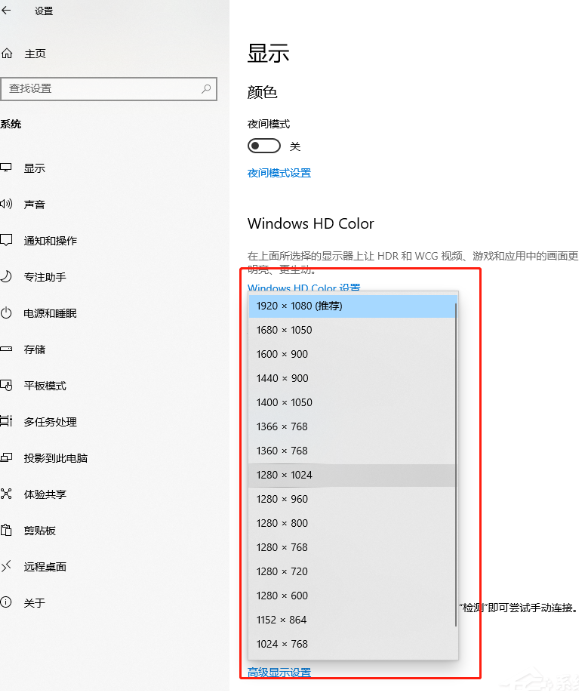
Task: Click the resolution list scrollbar
Action: 456,464
